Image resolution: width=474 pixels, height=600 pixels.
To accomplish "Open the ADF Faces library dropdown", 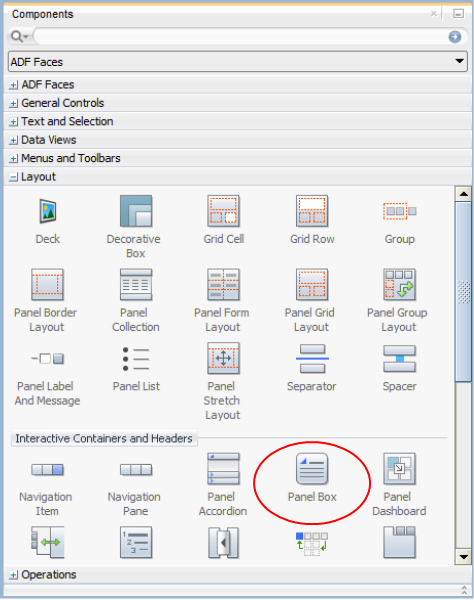I will tap(238, 62).
